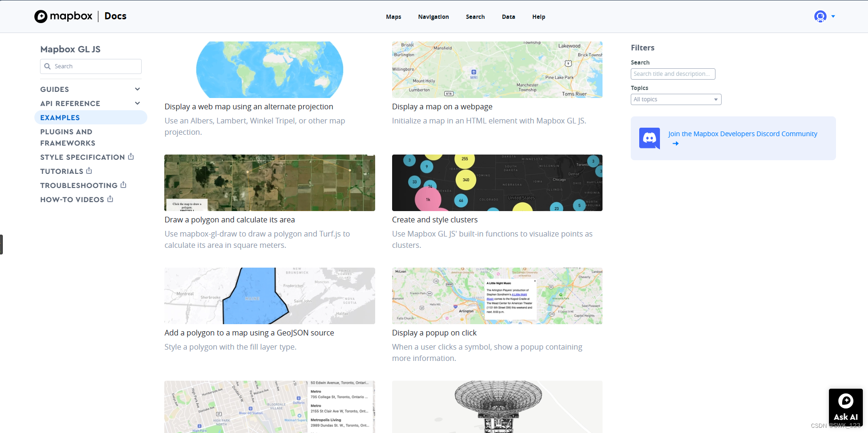Open the dark clusters map thumbnail

click(x=497, y=183)
